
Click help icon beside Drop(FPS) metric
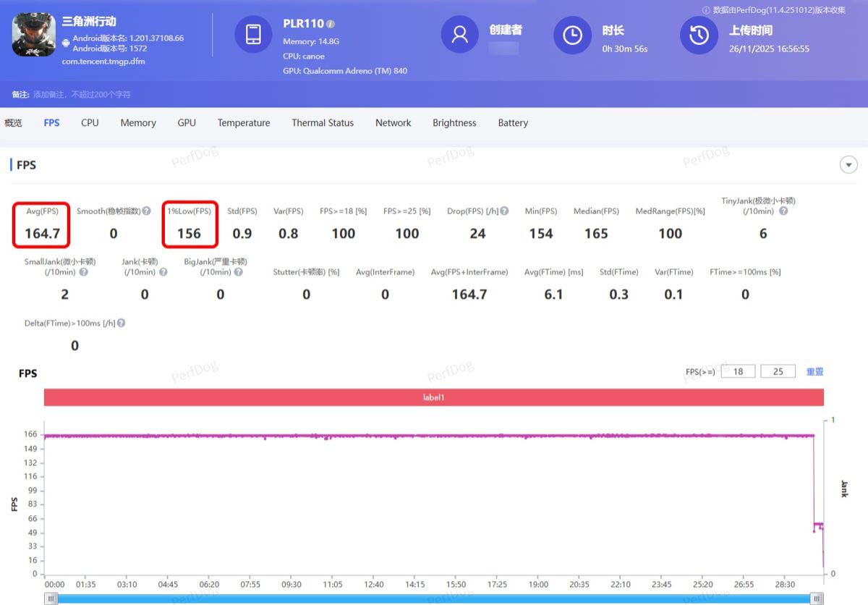click(x=504, y=211)
